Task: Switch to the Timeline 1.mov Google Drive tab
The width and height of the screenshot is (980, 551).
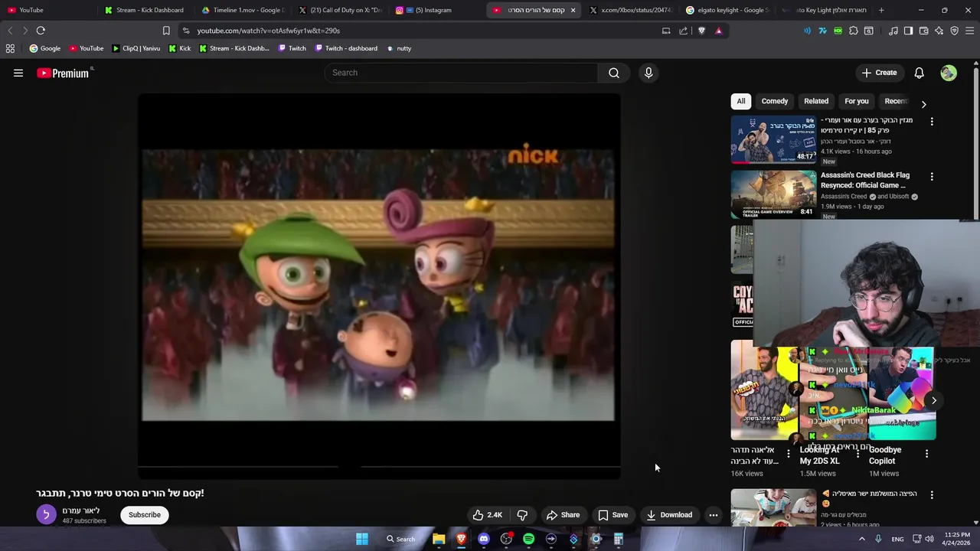Action: (243, 10)
